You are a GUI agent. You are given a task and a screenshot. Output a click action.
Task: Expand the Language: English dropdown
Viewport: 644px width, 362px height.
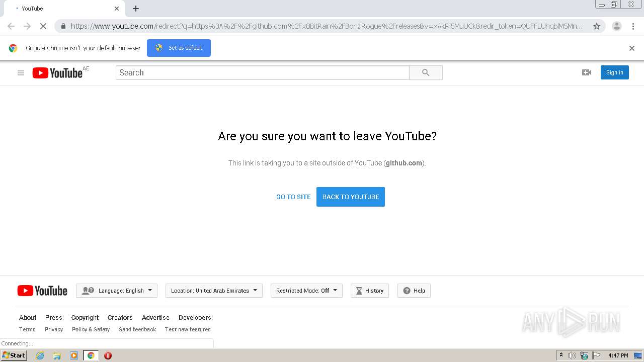tap(117, 291)
